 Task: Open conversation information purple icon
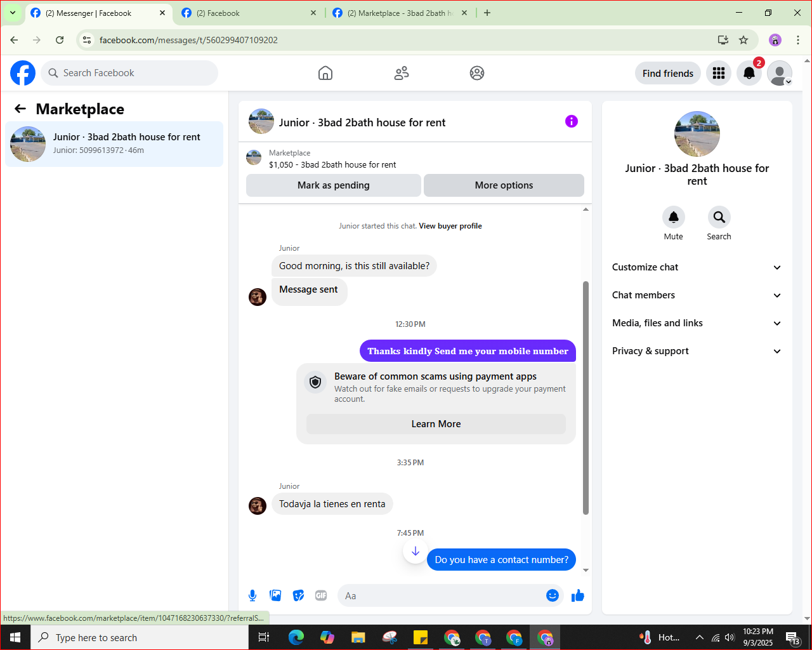coord(572,121)
